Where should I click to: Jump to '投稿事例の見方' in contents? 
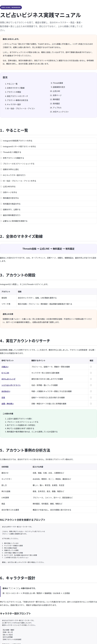pyautogui.click(x=59, y=87)
